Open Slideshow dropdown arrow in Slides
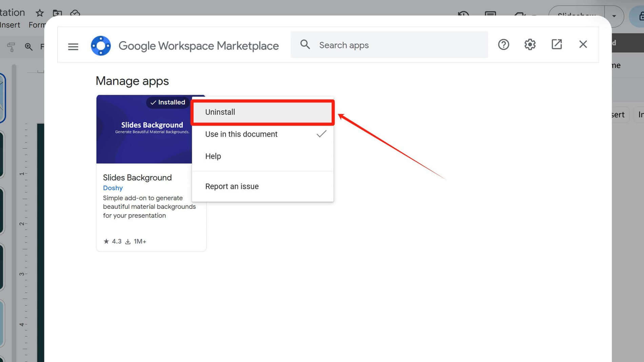Screen dimensions: 644x362 (x=614, y=16)
